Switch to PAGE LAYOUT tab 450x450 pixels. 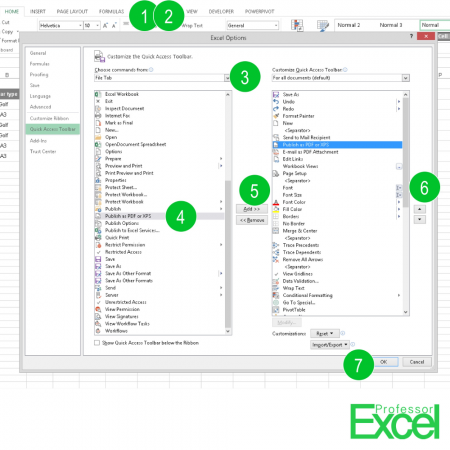pyautogui.click(x=72, y=11)
